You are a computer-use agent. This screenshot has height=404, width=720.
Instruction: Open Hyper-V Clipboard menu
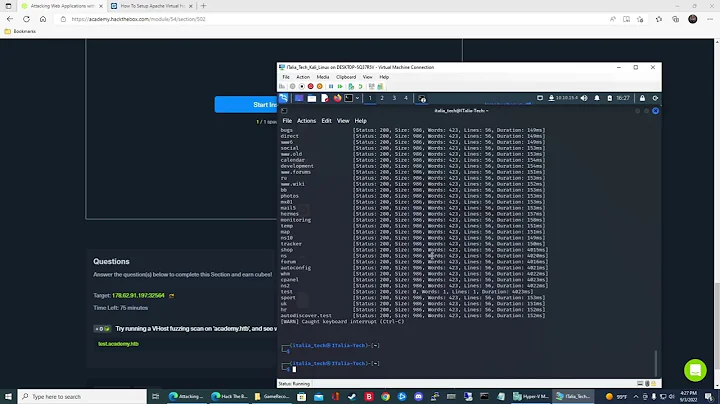click(x=346, y=77)
